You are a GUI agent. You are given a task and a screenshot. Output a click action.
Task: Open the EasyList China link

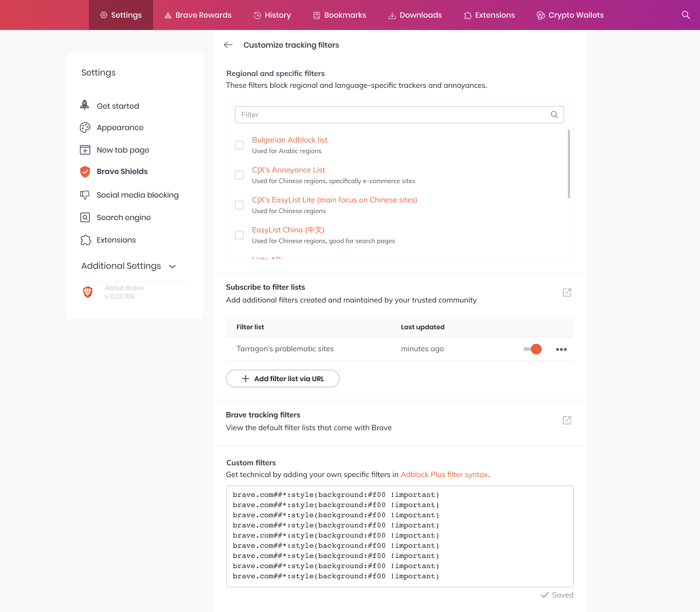pyautogui.click(x=288, y=230)
